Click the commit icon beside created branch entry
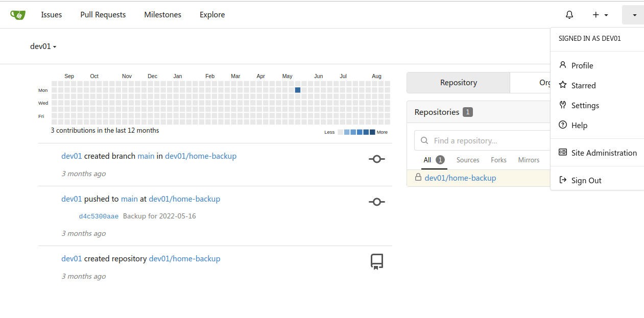Image resolution: width=644 pixels, height=318 pixels. (x=376, y=159)
